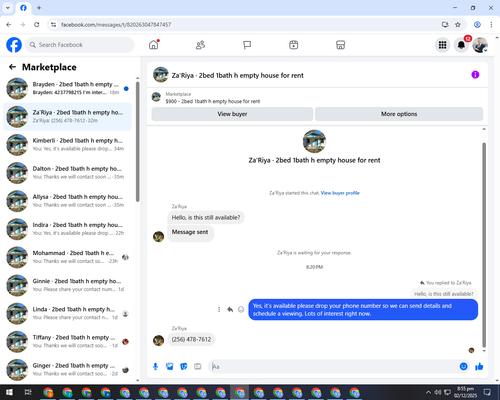Open Allysa conversation in list

pyautogui.click(x=68, y=201)
